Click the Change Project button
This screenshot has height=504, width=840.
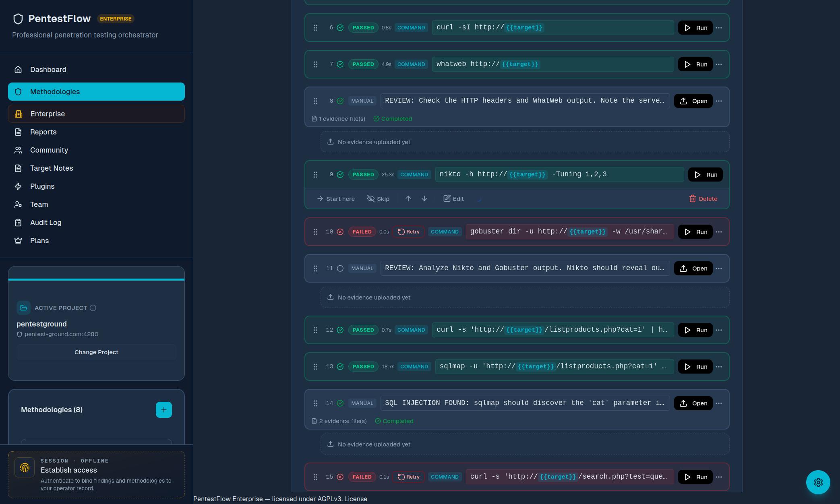coord(96,352)
